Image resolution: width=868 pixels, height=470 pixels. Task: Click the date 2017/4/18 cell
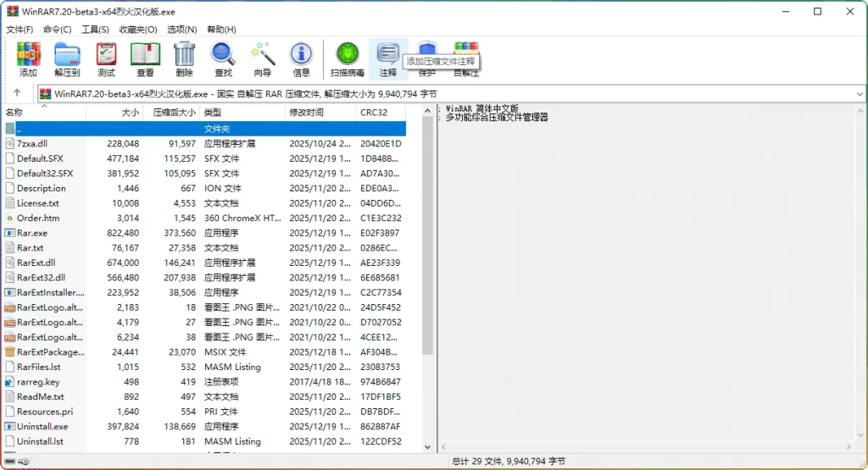coord(320,382)
